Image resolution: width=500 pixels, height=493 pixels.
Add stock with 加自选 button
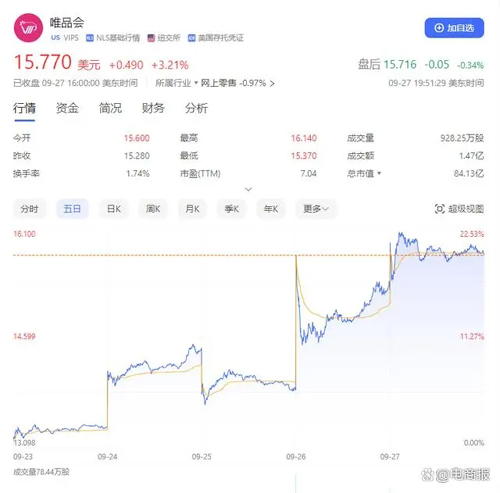click(454, 28)
